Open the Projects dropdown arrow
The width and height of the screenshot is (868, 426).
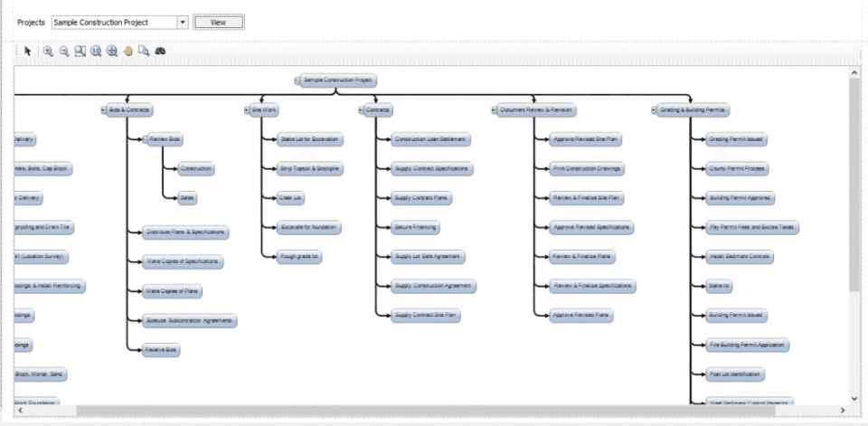183,22
